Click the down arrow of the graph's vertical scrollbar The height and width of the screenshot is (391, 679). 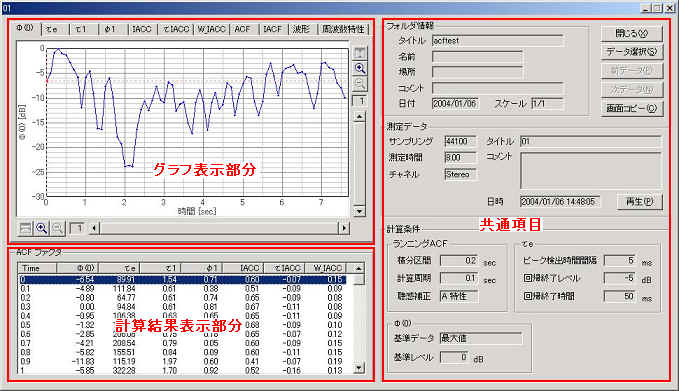coord(359,211)
